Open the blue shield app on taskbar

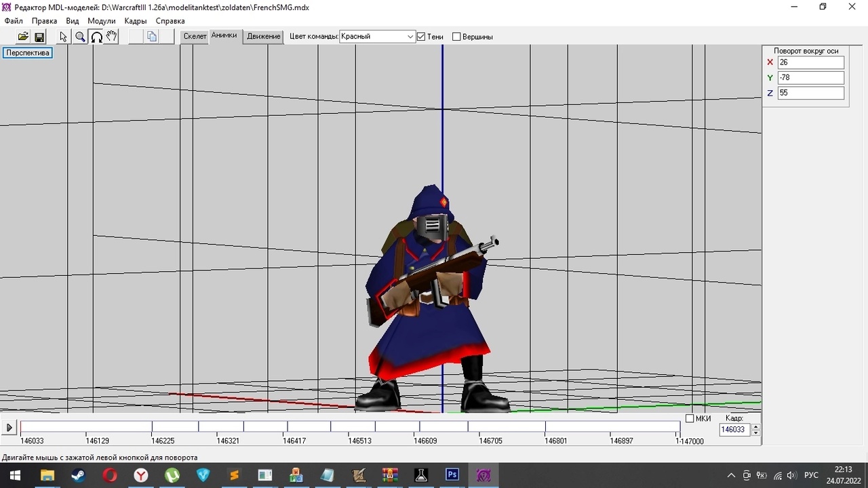coord(203,475)
